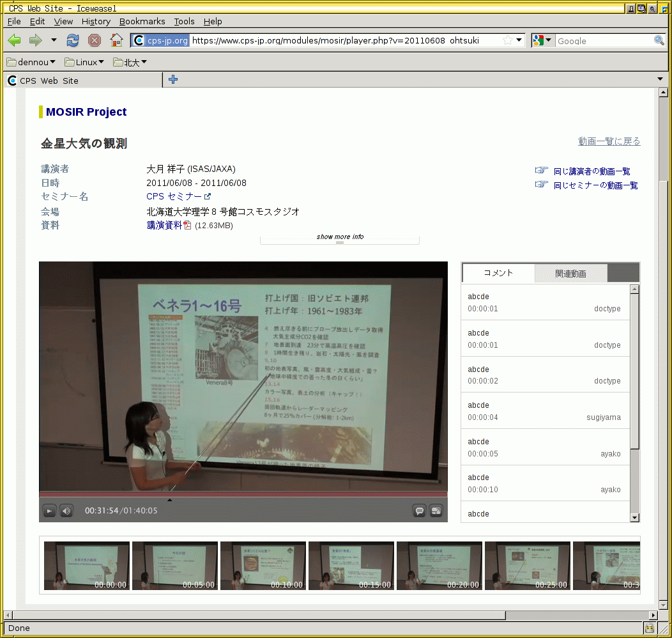Viewport: 672px width, 638px height.
Task: Select the ayako comment at 00:00:10
Action: point(545,484)
